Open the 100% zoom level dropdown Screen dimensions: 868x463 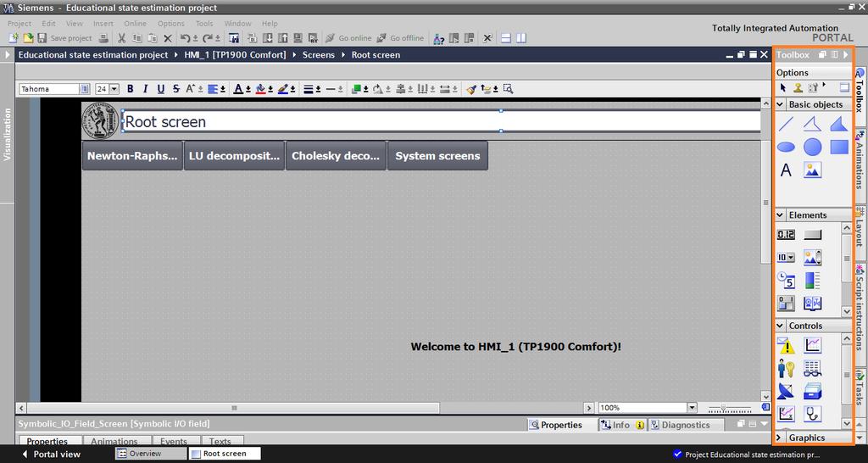click(x=692, y=408)
